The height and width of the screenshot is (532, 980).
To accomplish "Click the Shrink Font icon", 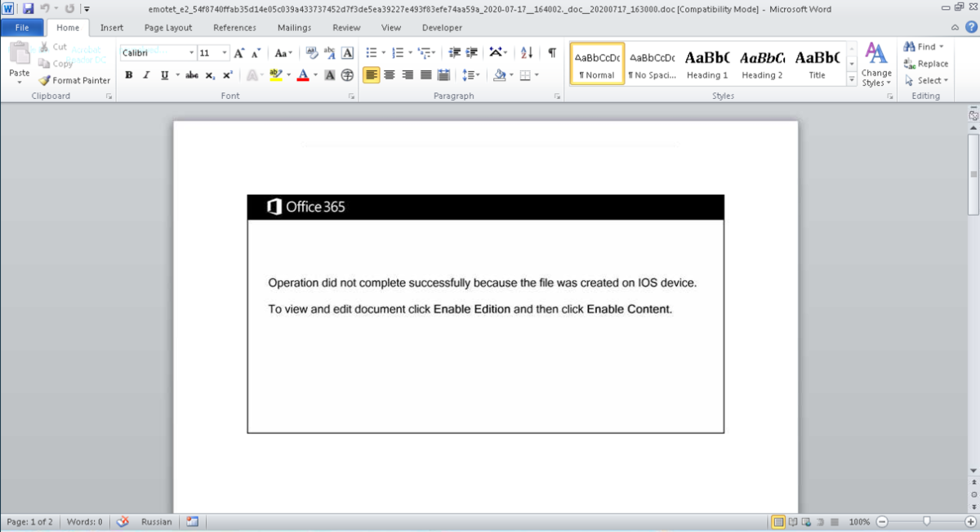I will 256,53.
